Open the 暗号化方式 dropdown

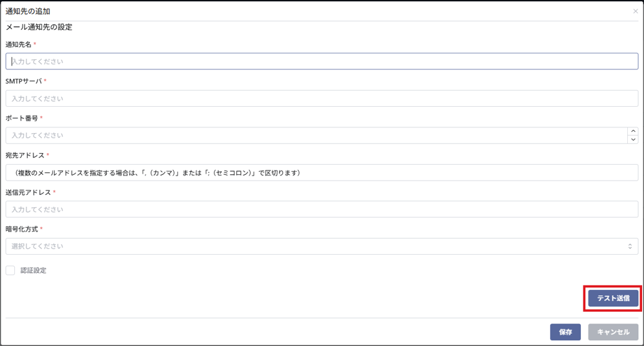point(321,246)
